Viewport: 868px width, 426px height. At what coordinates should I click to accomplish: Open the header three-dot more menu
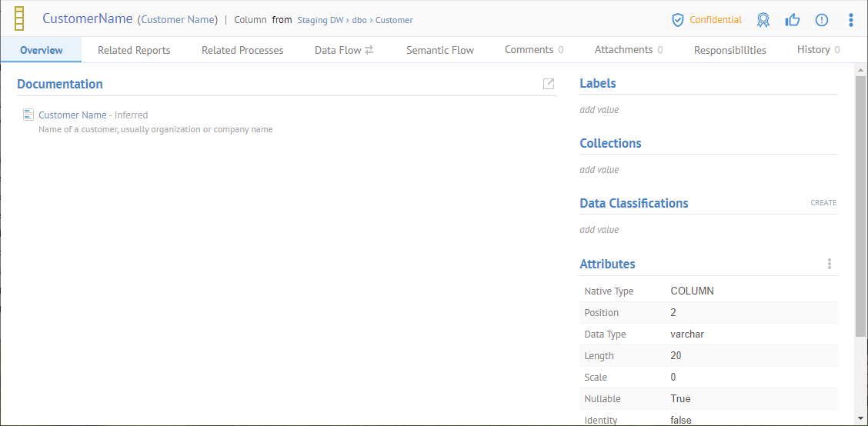point(850,20)
